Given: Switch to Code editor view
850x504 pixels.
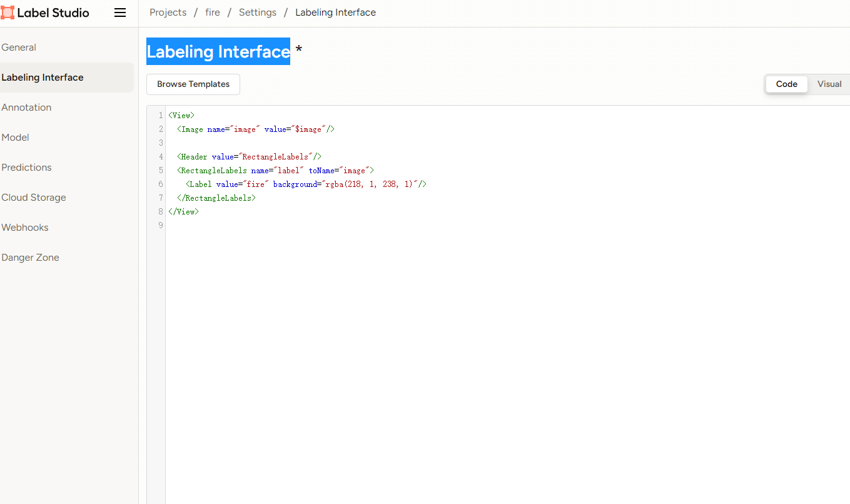Looking at the screenshot, I should pos(786,84).
